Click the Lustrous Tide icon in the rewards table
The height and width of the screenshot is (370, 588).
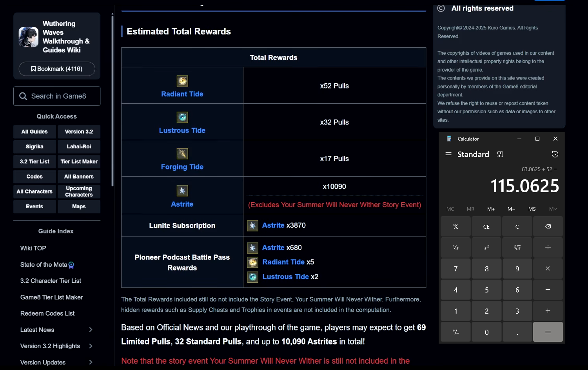point(182,117)
